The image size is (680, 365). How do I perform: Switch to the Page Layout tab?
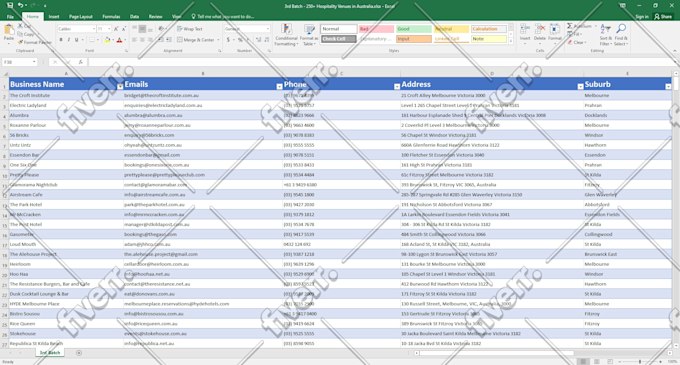(81, 16)
